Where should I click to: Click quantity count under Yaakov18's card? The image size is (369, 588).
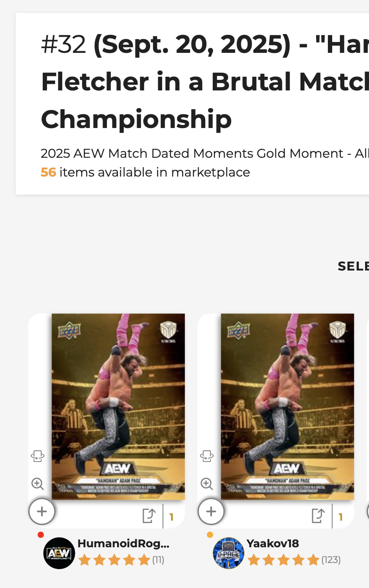coord(341,517)
